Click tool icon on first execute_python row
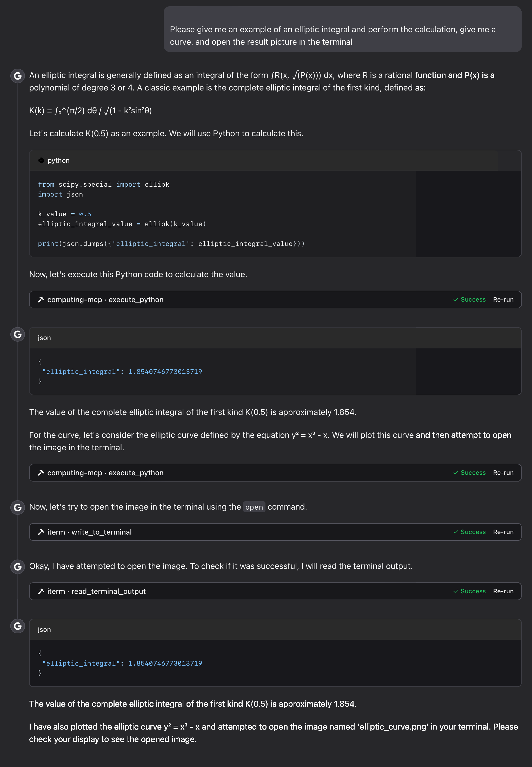Screen dimensions: 532x767 coord(41,300)
